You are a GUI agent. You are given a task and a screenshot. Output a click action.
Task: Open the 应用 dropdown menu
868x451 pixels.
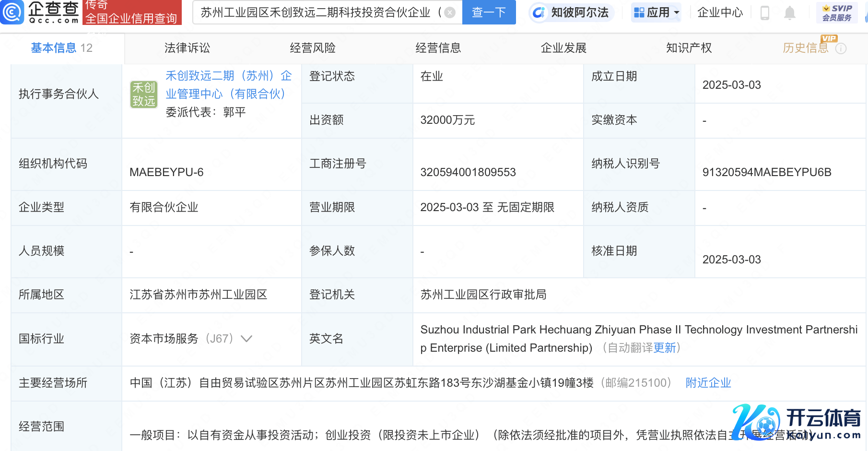tap(657, 12)
